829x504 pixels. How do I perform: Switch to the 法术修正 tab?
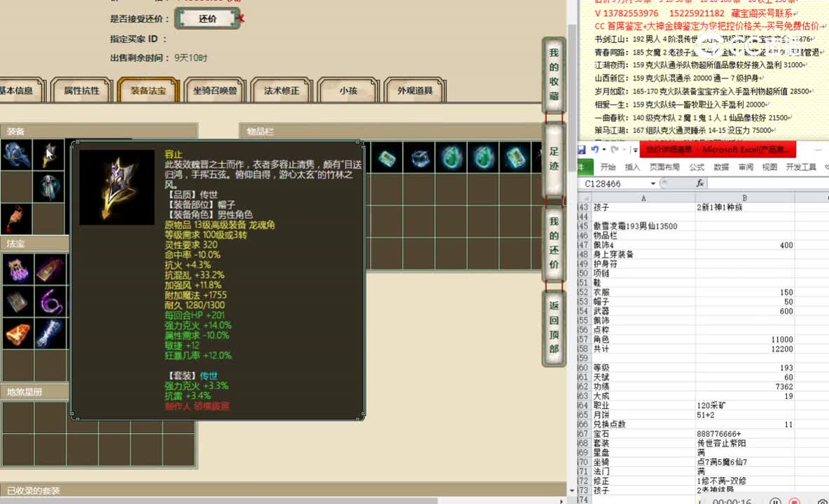tap(281, 90)
